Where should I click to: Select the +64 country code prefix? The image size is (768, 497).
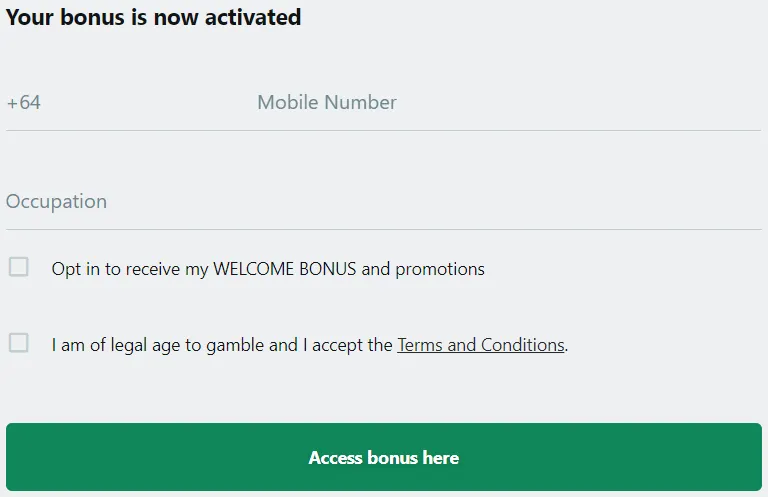pos(24,102)
